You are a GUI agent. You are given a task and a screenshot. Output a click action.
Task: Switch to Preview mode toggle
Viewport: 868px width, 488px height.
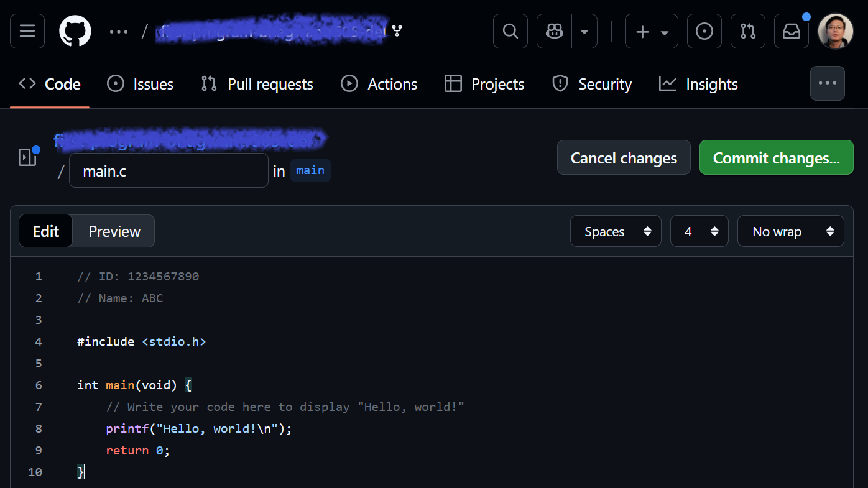[x=114, y=231]
